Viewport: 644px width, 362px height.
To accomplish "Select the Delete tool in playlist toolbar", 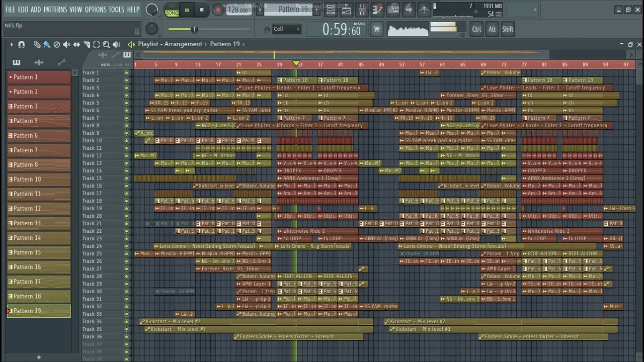I will click(57, 44).
